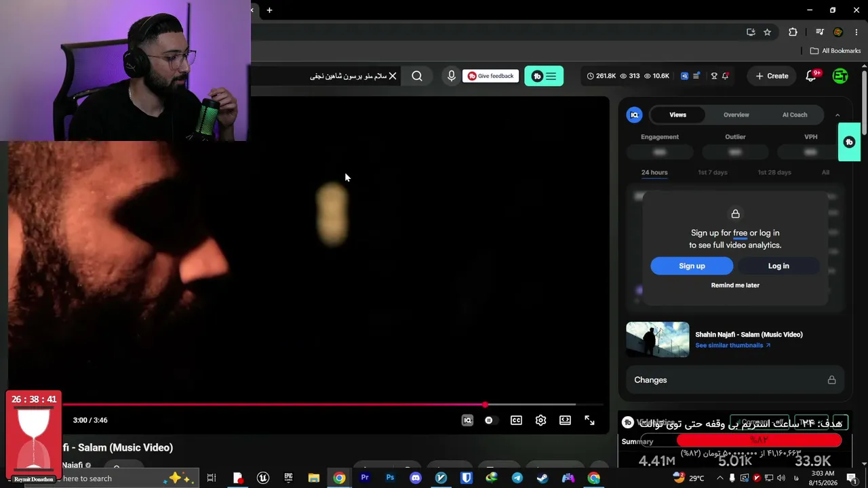
Task: Open Epic Games Launcher from the taskbar
Action: (288, 478)
